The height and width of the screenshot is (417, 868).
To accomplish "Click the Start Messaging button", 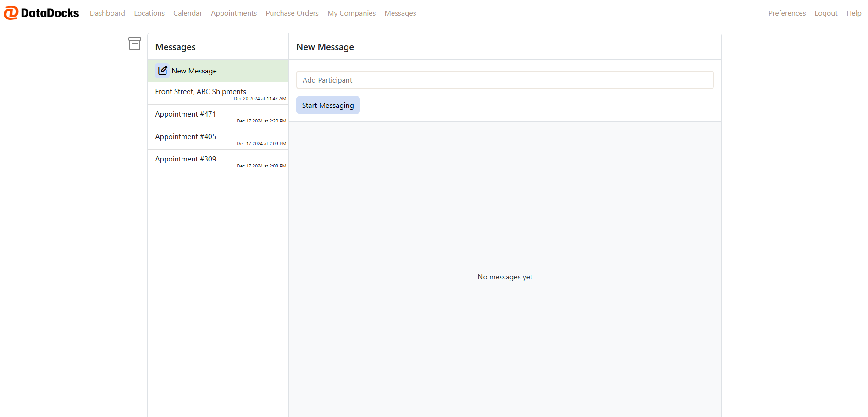I will tap(328, 105).
